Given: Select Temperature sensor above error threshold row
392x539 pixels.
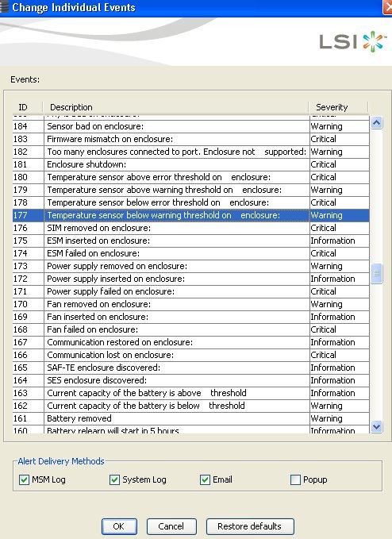Looking at the screenshot, I should 191,177.
